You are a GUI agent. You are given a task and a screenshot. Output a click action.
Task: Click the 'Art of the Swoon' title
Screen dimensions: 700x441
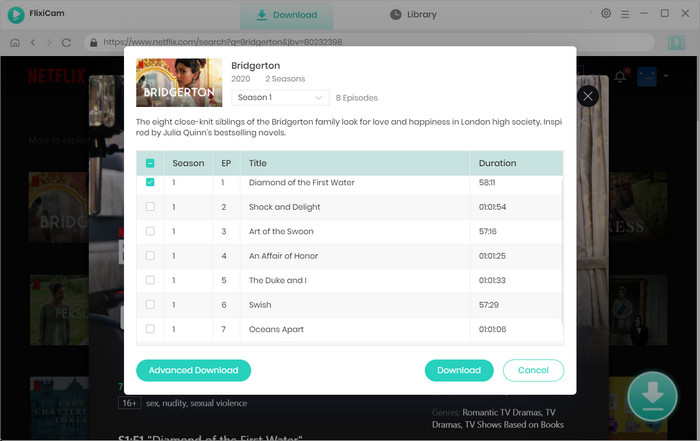pos(281,232)
